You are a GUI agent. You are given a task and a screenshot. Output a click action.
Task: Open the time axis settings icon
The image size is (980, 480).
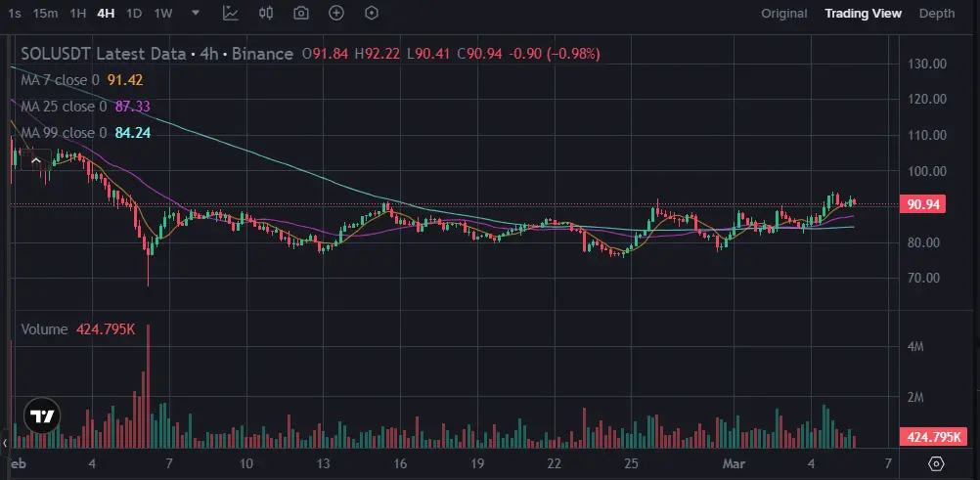(x=936, y=462)
